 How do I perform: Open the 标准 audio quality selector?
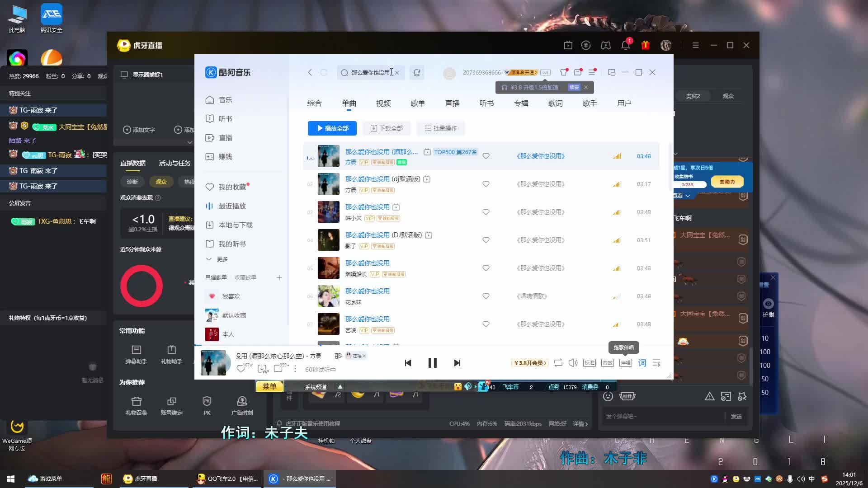click(x=590, y=363)
